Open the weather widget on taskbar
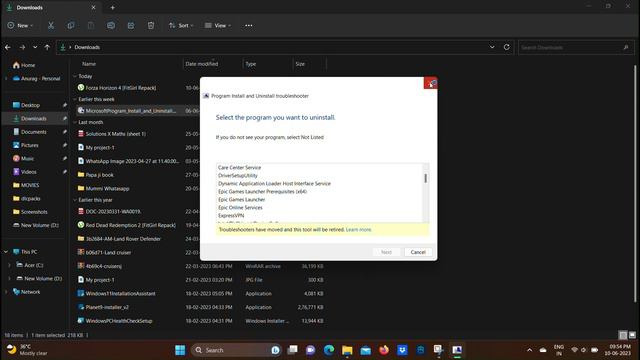 click(x=27, y=350)
